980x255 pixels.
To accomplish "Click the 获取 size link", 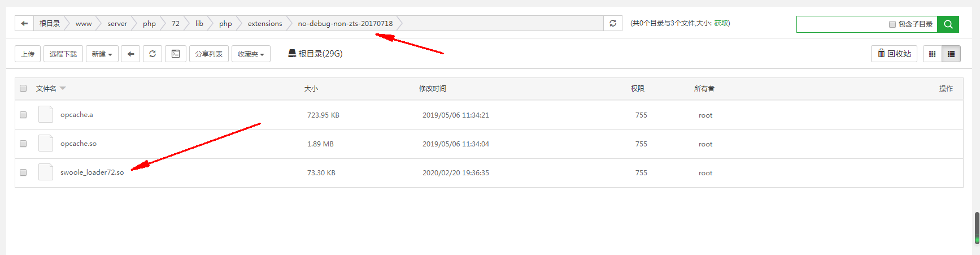I will click(721, 23).
